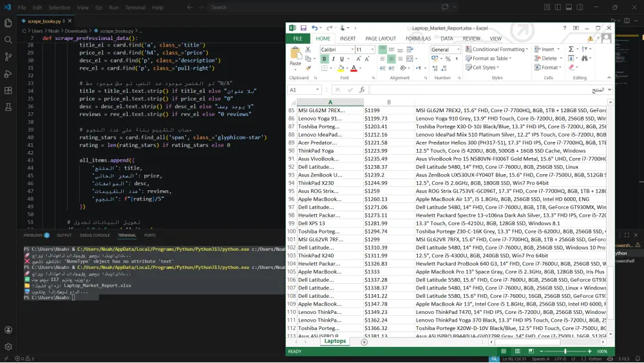
Task: Click Excel Help question mark button
Action: click(x=564, y=28)
